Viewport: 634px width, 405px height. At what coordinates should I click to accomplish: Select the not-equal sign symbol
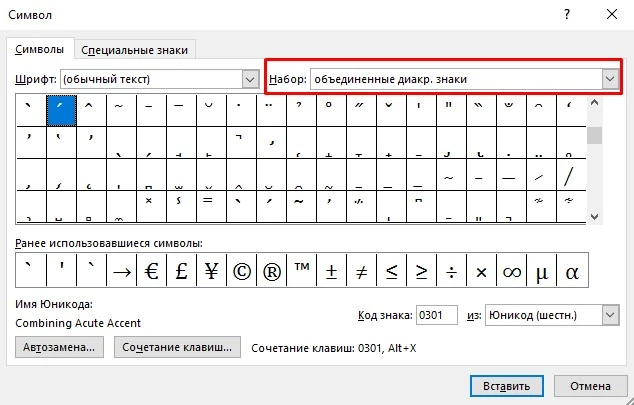pyautogui.click(x=361, y=271)
